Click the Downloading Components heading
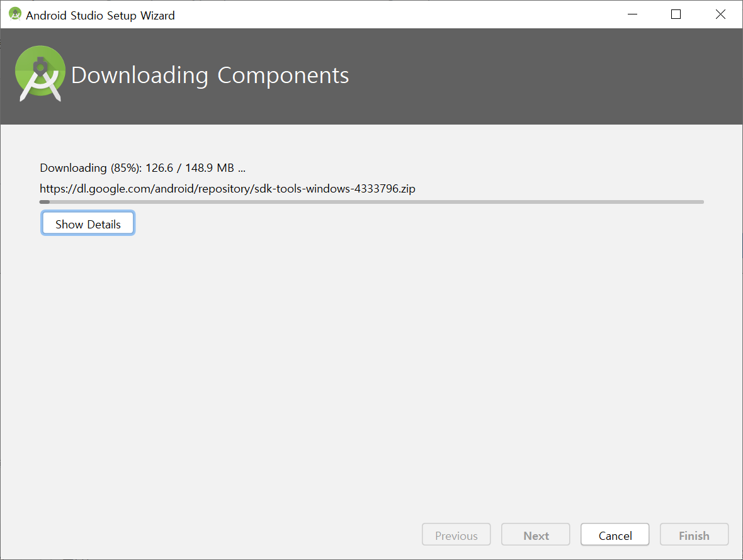The width and height of the screenshot is (743, 560). [x=210, y=76]
